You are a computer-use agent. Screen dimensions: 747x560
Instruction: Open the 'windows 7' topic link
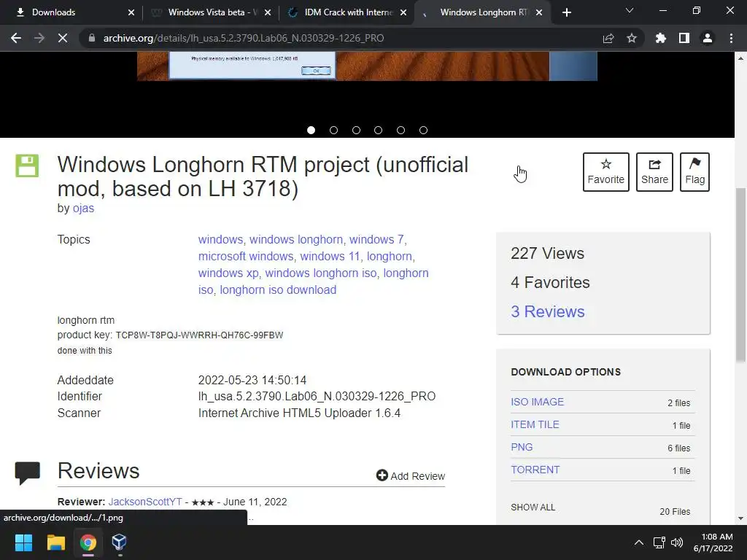[376, 239]
